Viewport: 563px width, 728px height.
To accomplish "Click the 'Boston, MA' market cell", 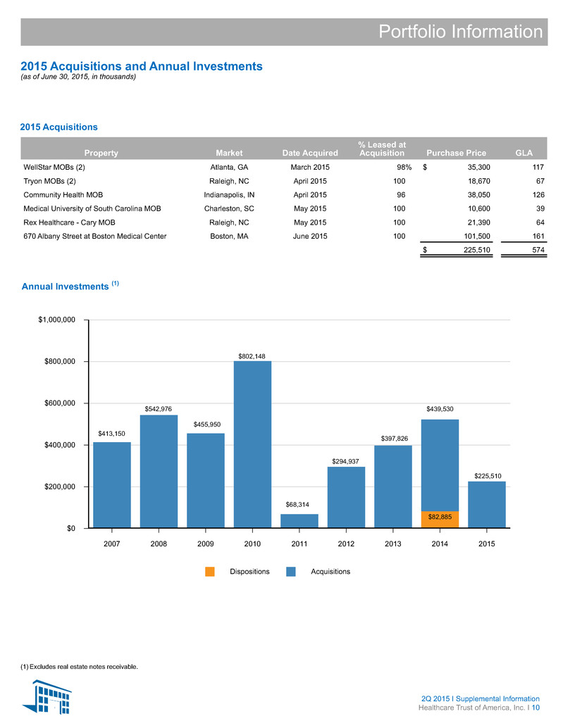I will point(229,237).
